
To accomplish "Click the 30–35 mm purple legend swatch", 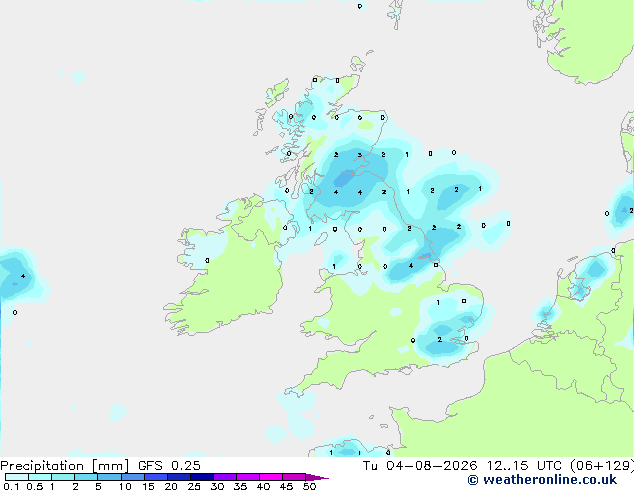I will pyautogui.click(x=225, y=477).
